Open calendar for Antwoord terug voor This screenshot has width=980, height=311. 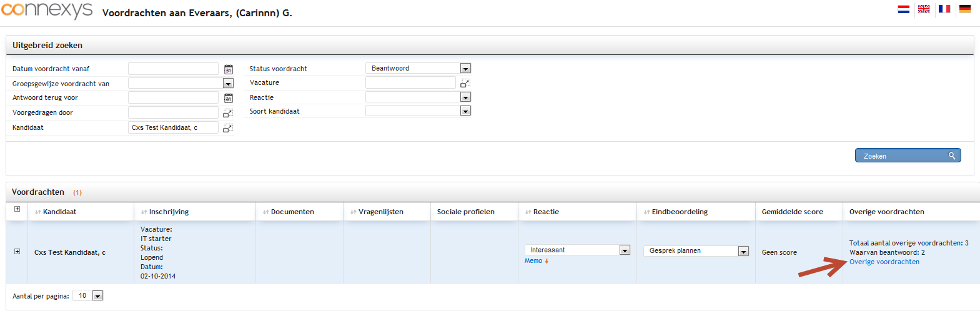[x=229, y=98]
